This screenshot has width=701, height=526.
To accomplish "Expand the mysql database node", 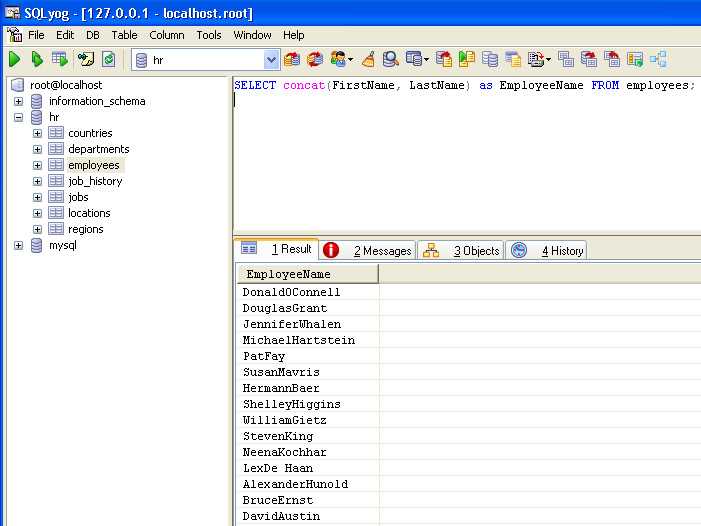I will click(19, 245).
